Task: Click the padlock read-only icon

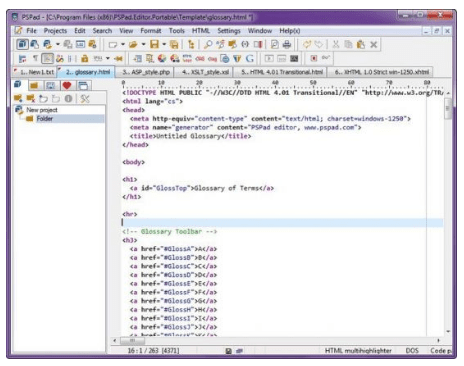Action: point(85,59)
